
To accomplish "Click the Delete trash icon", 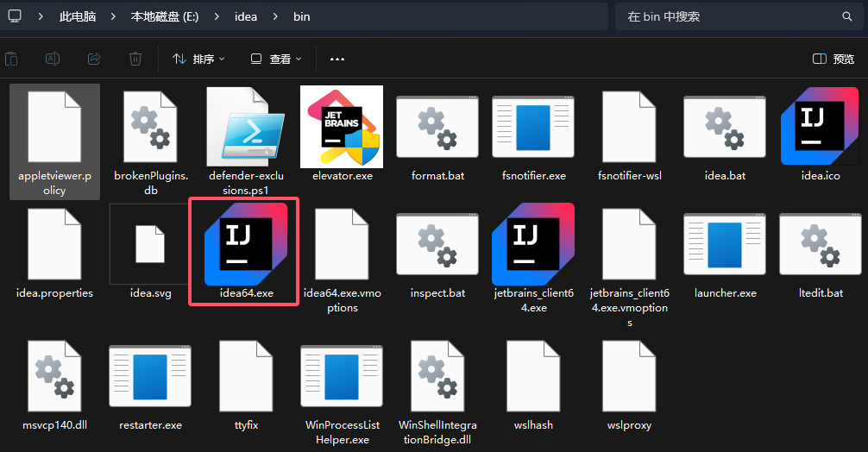I will click(135, 59).
